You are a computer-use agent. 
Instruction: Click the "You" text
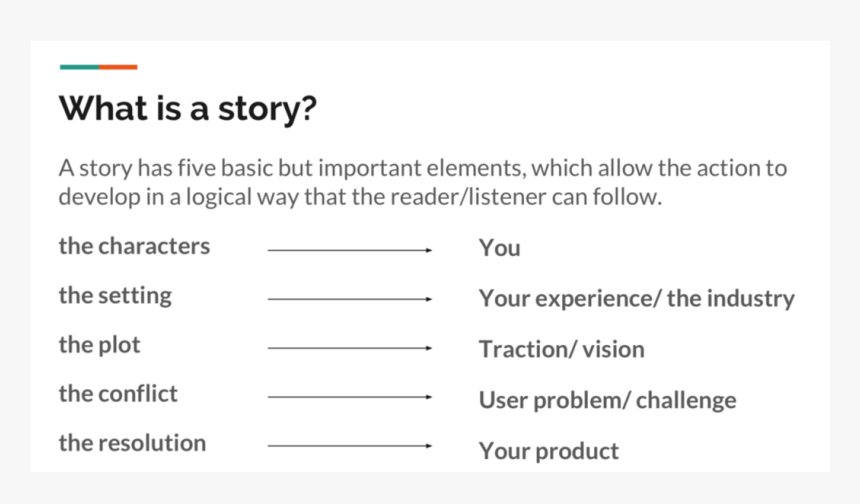point(499,248)
